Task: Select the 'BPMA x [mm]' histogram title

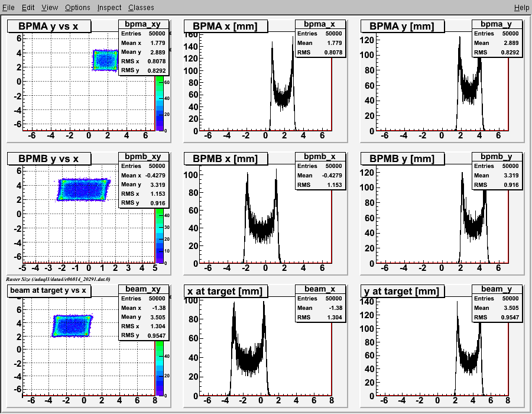Action: pos(226,26)
